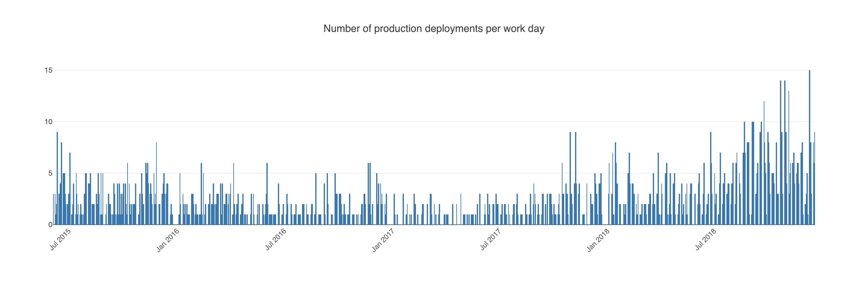Click the chart title "Number of production deployments per work day"
The width and height of the screenshot is (868, 303).
click(434, 29)
